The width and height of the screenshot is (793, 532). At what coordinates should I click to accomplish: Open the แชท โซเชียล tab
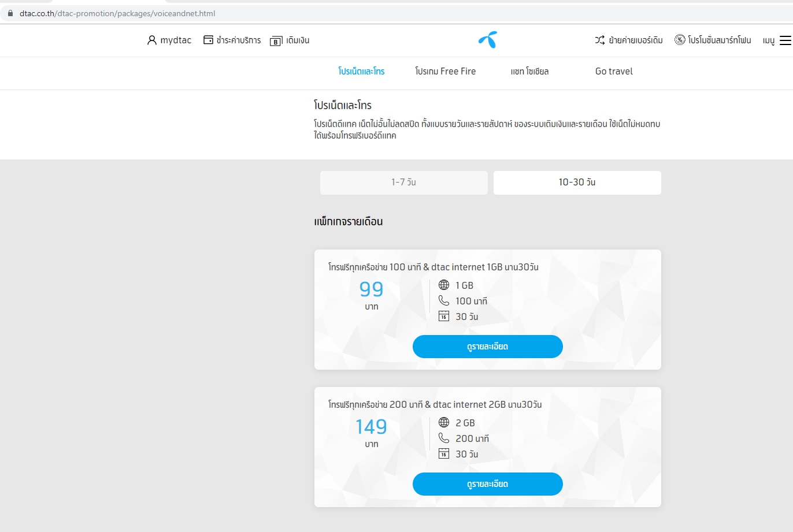coord(530,72)
